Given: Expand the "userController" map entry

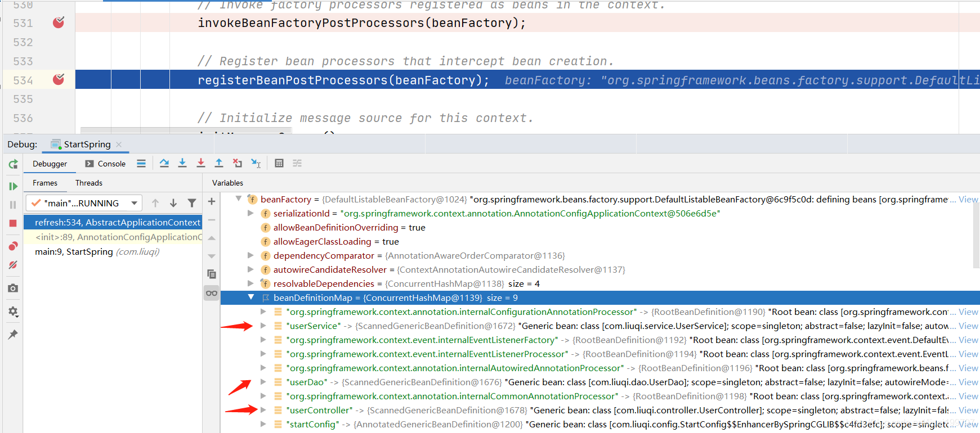Looking at the screenshot, I should 263,410.
